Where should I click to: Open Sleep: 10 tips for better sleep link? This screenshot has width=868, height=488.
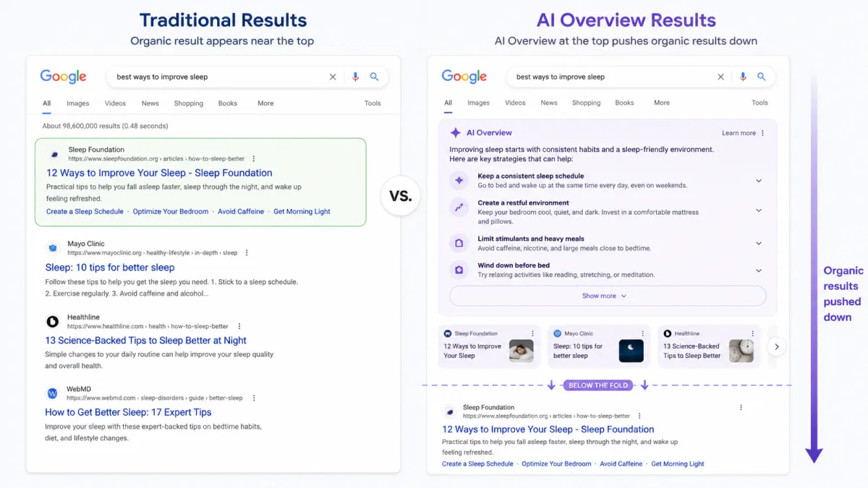click(110, 267)
